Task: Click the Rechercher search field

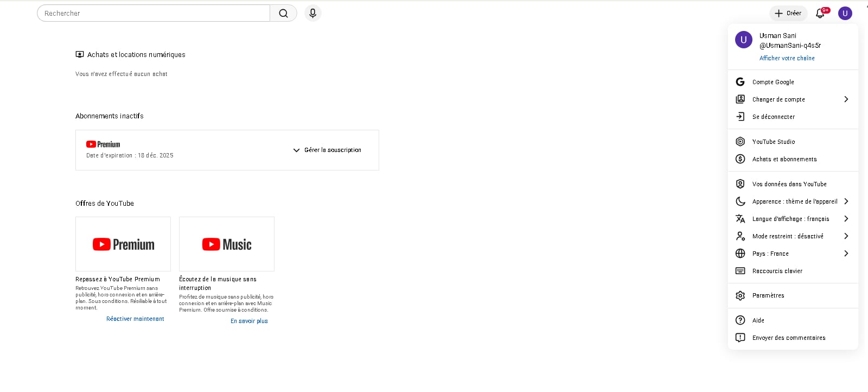Action: [x=154, y=13]
